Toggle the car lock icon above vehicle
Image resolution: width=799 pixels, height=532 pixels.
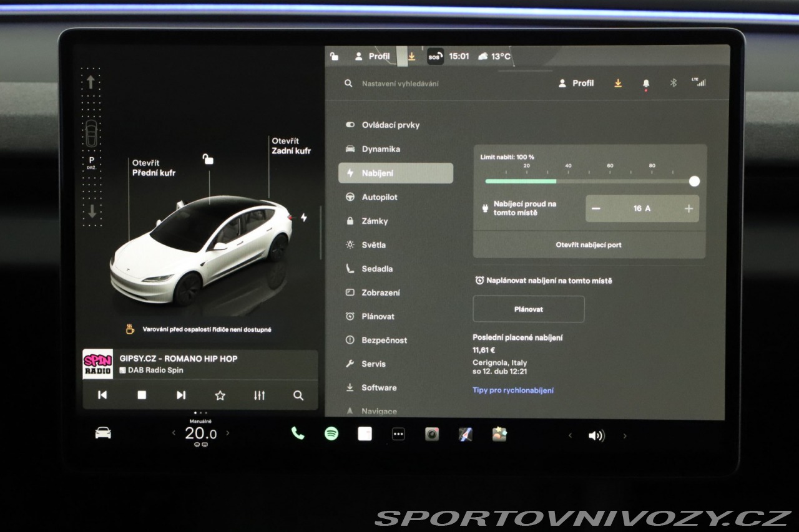point(208,160)
